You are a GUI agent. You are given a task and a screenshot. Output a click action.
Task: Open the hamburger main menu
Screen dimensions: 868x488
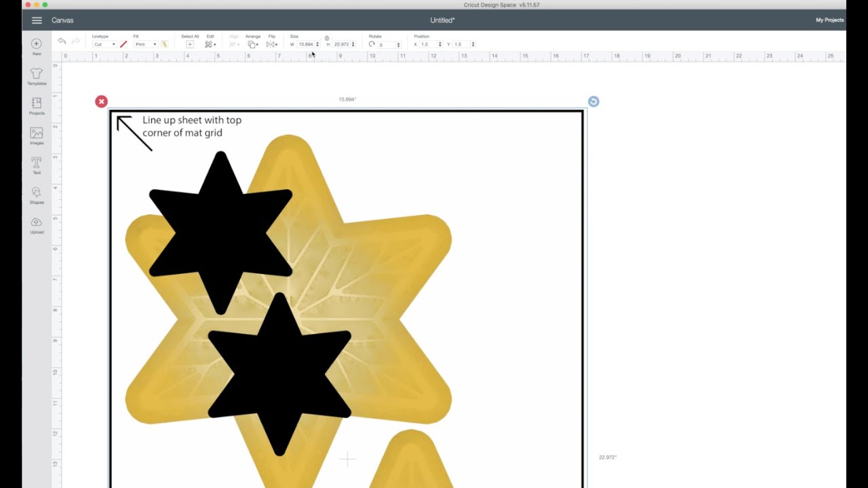37,20
